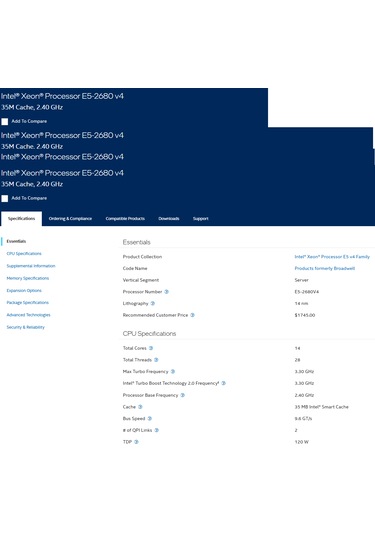Click the TDP value 120 W

pyautogui.click(x=301, y=442)
